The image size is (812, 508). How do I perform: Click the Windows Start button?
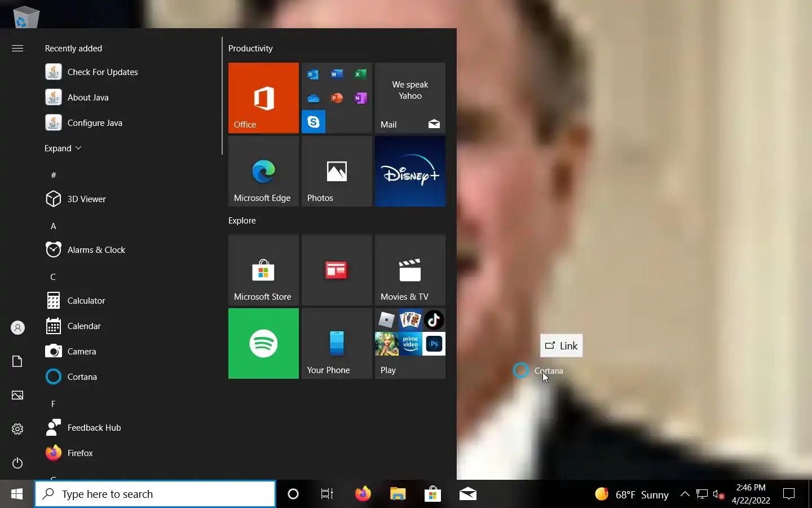(17, 494)
